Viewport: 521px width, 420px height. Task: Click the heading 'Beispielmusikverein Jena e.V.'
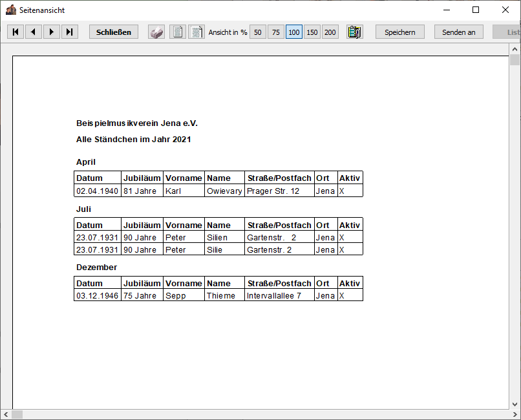(x=137, y=123)
